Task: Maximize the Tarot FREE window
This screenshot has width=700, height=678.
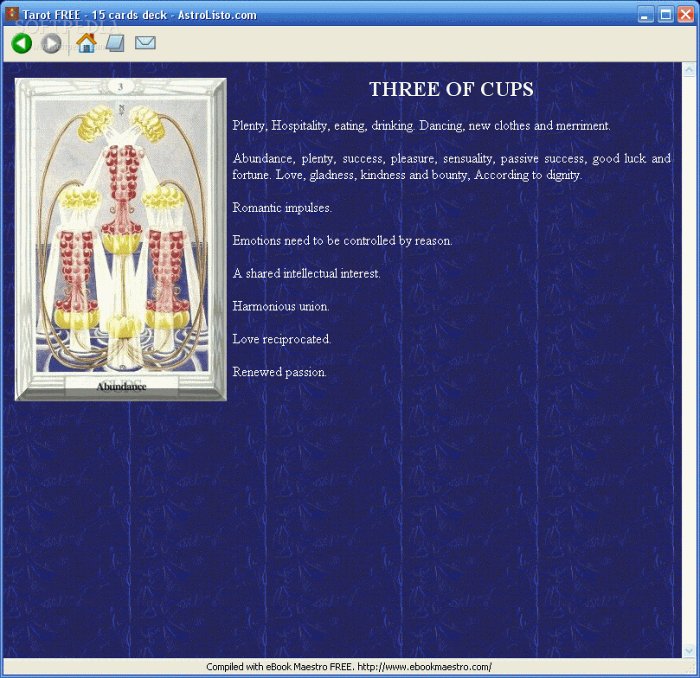Action: (x=665, y=14)
